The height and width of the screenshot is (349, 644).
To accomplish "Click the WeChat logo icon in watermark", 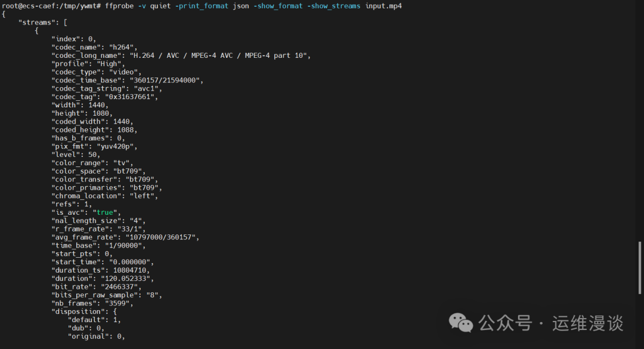I will point(461,323).
